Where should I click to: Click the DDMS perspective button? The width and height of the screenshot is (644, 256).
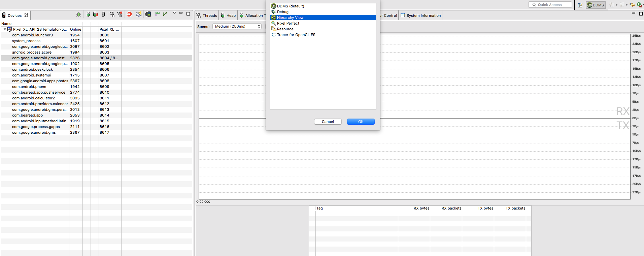[x=596, y=5]
